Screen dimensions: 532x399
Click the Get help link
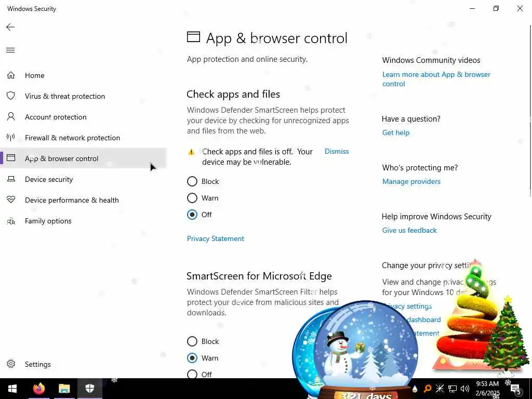coord(395,132)
